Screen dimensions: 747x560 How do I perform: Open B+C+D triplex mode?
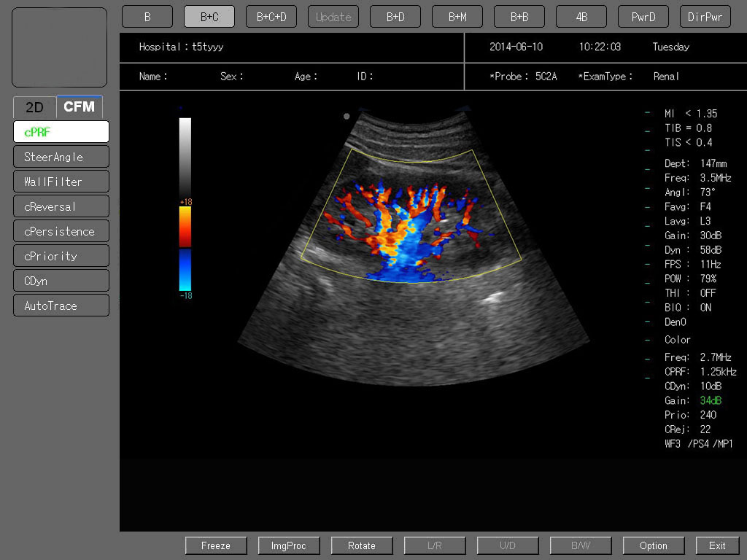pyautogui.click(x=271, y=17)
